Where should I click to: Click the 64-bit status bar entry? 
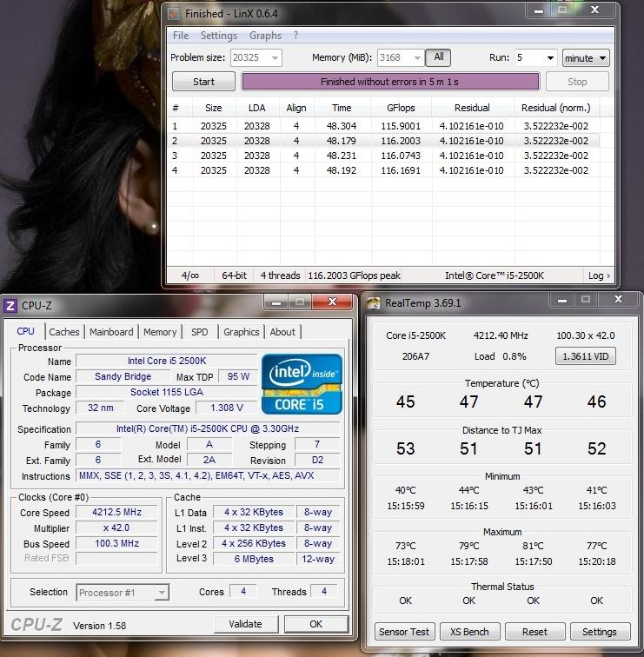234,275
